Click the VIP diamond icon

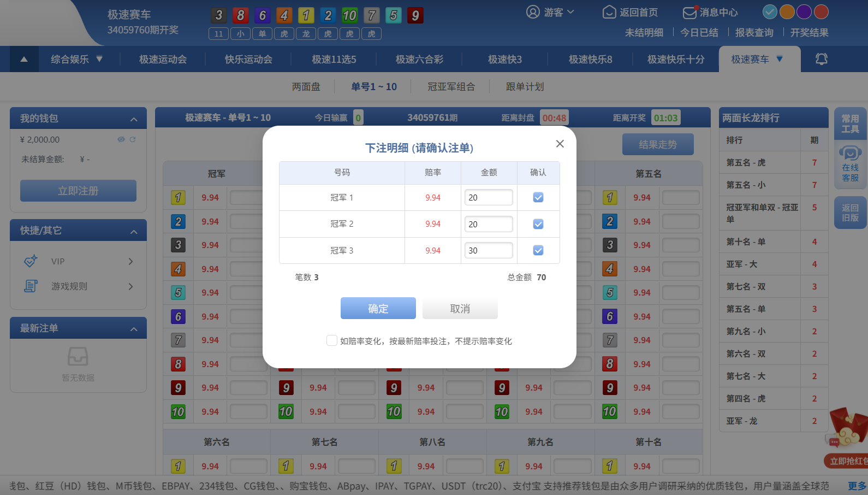coord(31,261)
